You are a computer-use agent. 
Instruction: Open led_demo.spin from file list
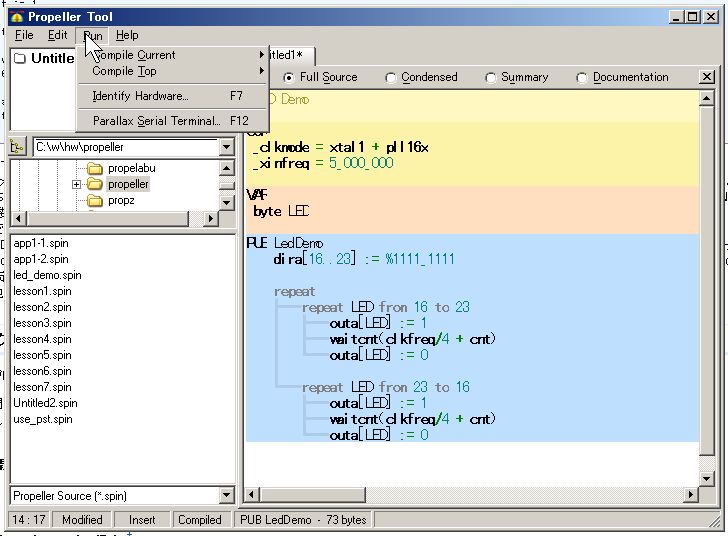point(47,275)
